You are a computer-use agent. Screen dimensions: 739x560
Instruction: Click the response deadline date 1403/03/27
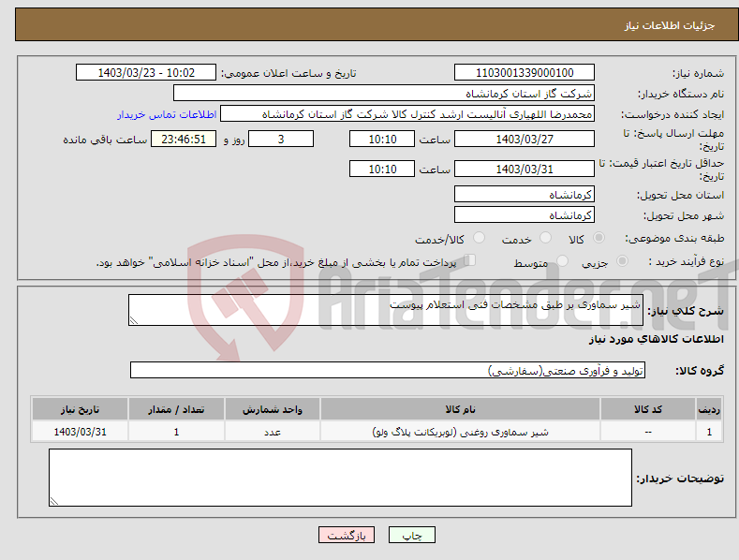click(525, 139)
